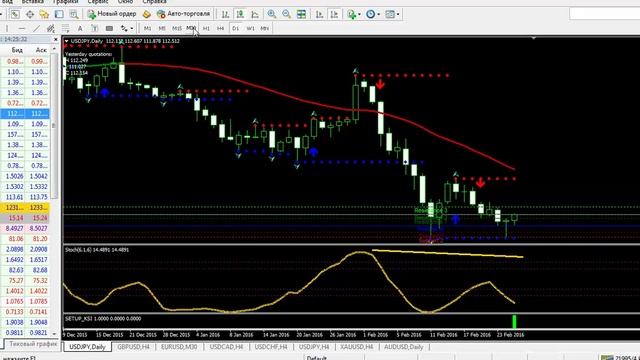Select the vertical line tool
The height and width of the screenshot is (360, 640).
7,28
